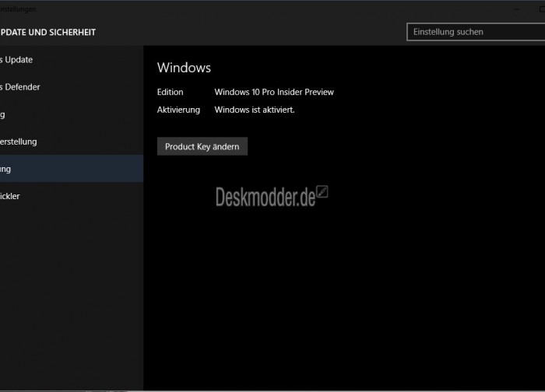The height and width of the screenshot is (392, 545).
Task: Open the Update sidebar entry
Action: coord(72,60)
